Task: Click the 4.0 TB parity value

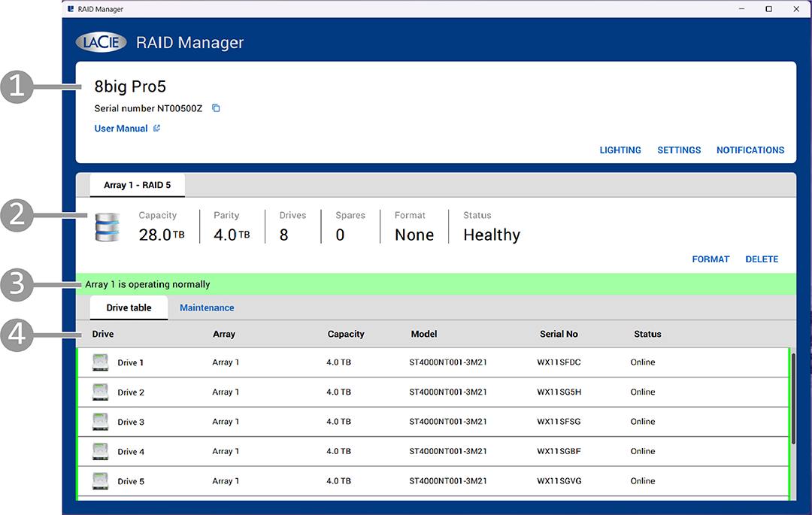Action: [x=232, y=235]
